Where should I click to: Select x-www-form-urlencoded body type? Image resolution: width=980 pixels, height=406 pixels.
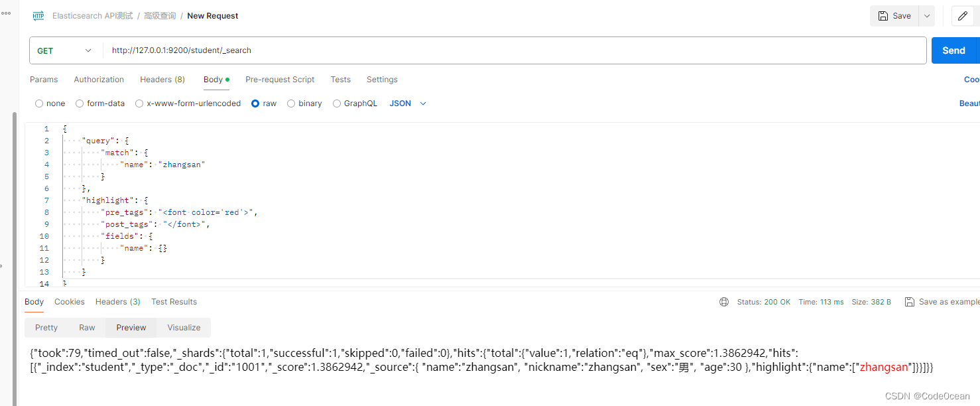pyautogui.click(x=188, y=103)
